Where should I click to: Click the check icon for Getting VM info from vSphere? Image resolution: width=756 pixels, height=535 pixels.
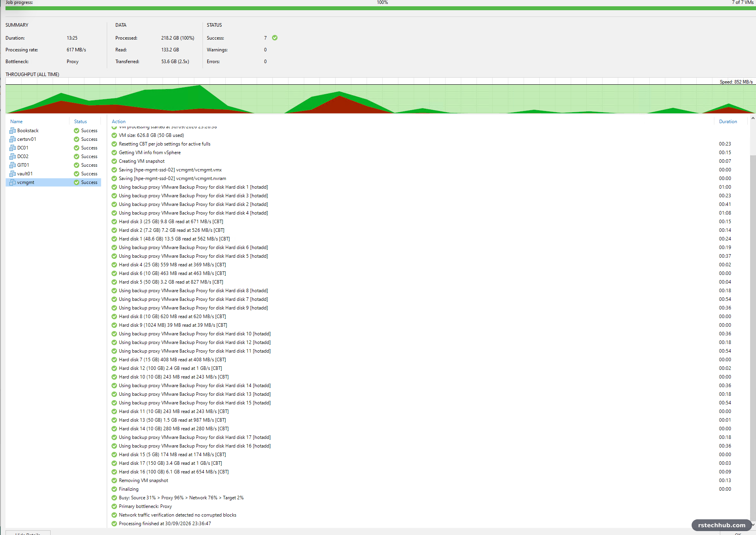114,153
